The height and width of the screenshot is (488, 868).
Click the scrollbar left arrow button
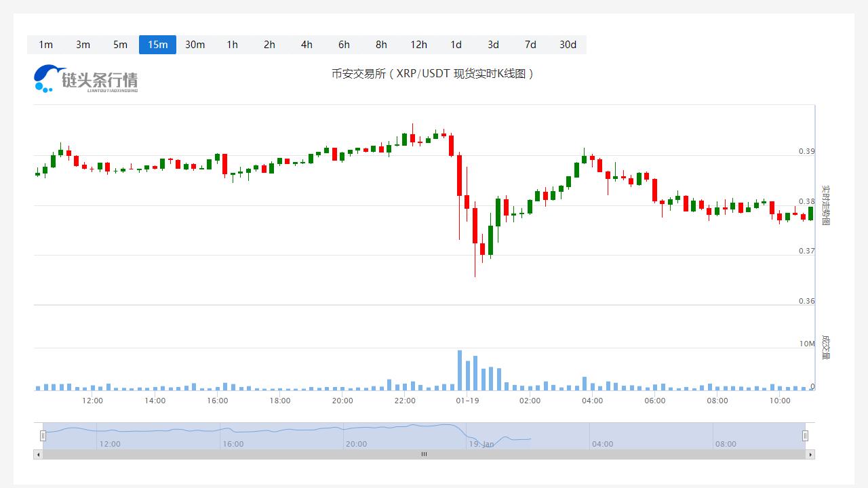tap(38, 454)
